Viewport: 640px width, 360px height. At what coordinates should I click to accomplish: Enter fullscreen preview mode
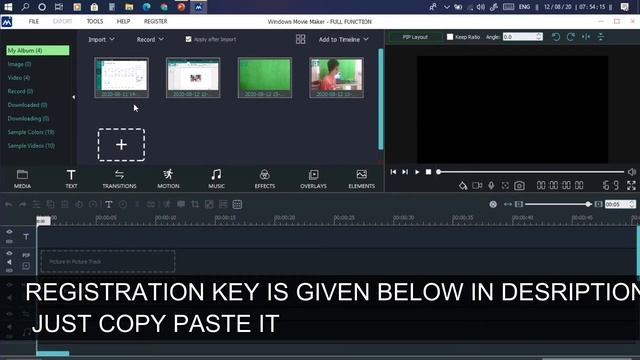631,186
